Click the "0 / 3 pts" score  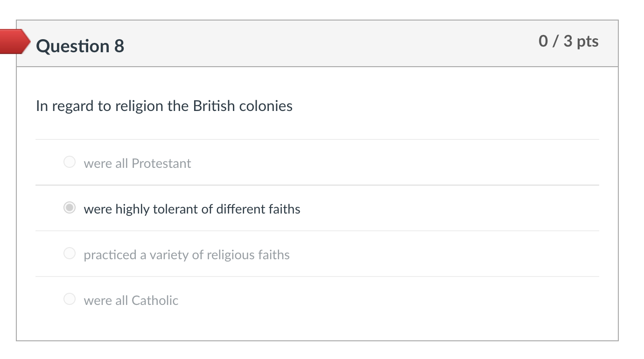point(568,41)
